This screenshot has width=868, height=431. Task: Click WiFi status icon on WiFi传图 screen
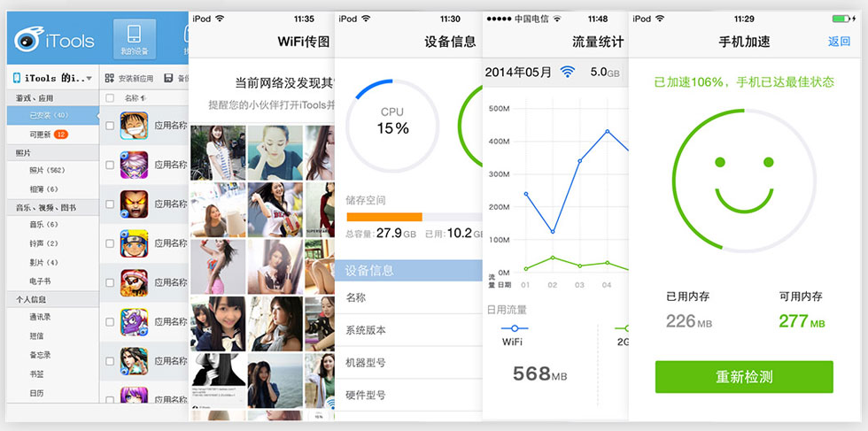tap(220, 19)
